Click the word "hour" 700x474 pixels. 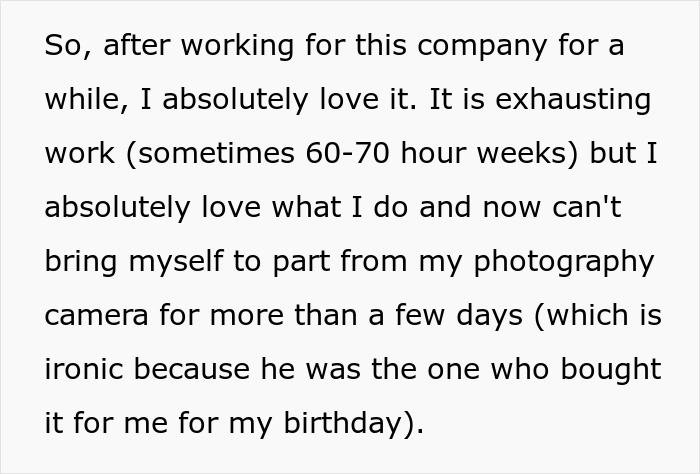[x=433, y=153]
